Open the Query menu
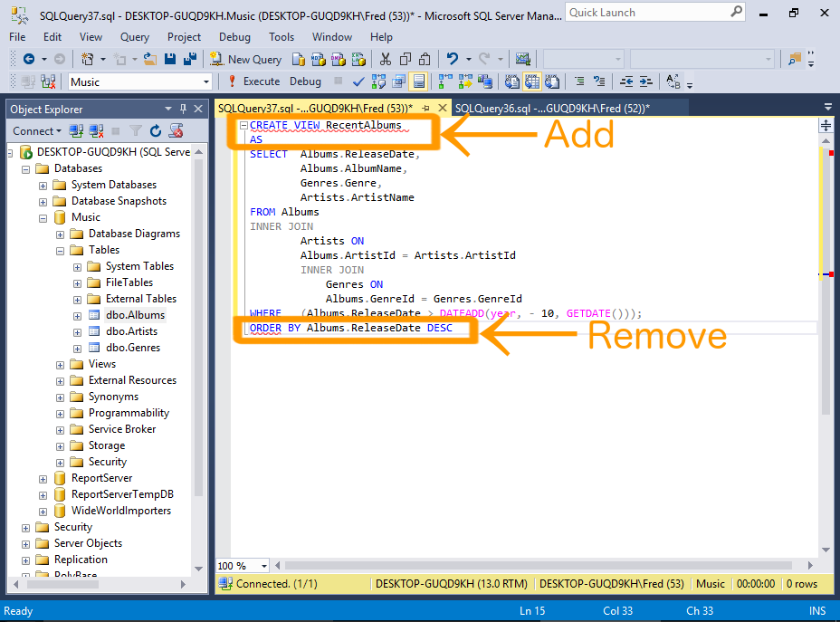Screen dimensions: 840x622 [x=134, y=37]
